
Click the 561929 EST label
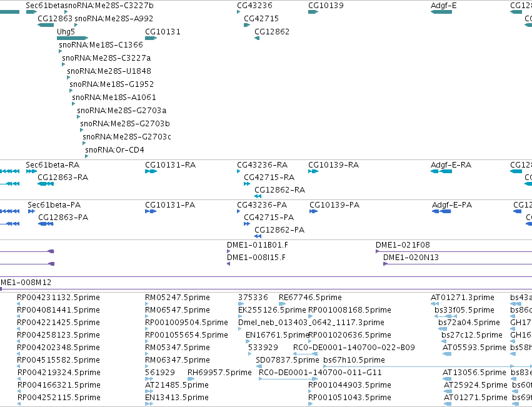(160, 373)
